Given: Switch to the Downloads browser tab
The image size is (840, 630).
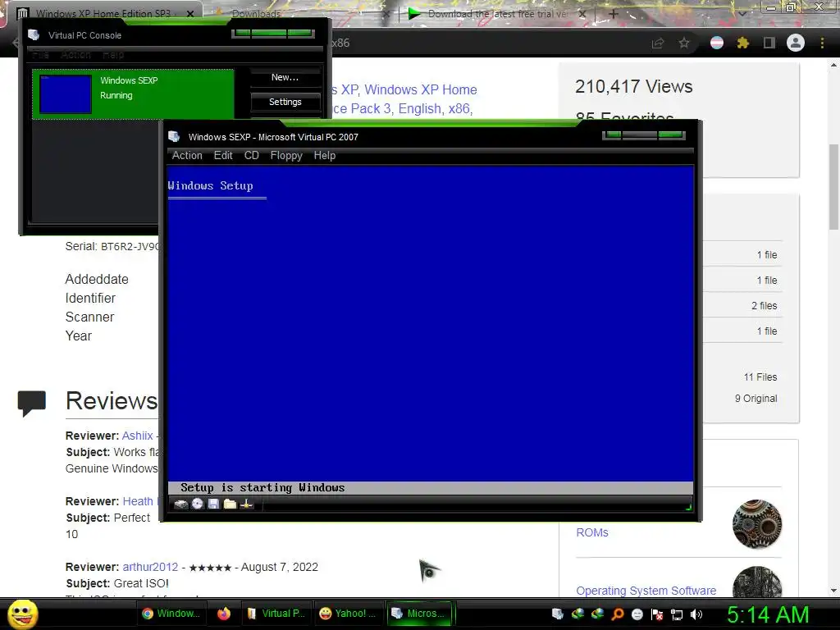Looking at the screenshot, I should tap(256, 14).
